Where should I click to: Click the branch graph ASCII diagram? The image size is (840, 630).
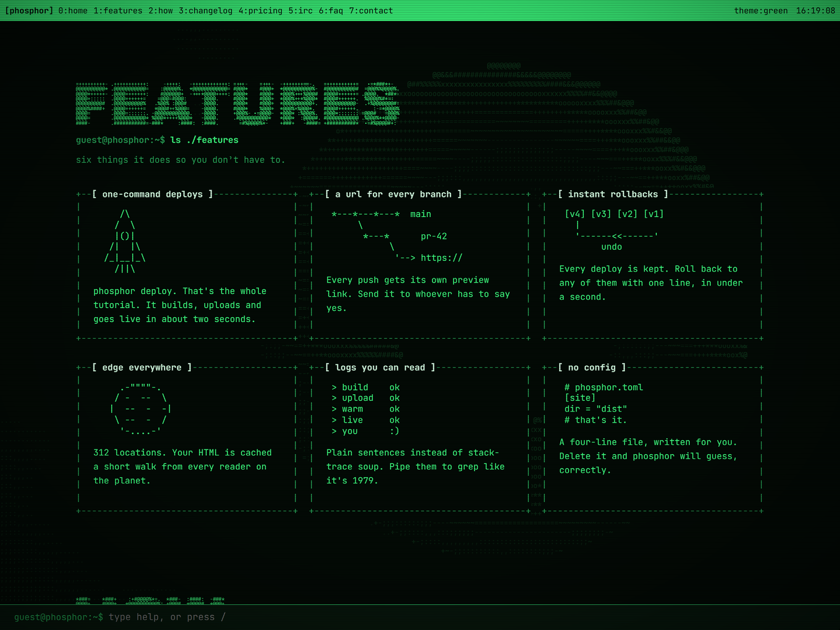pyautogui.click(x=397, y=236)
